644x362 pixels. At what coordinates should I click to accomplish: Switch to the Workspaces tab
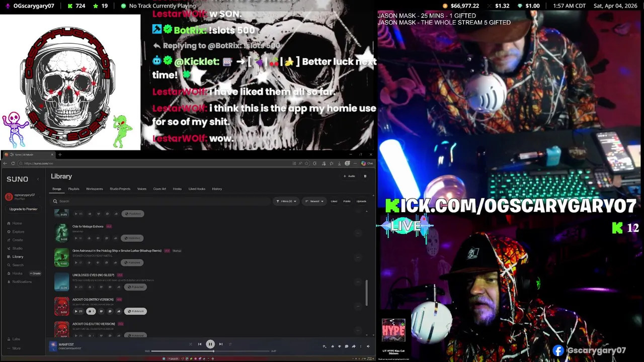94,189
